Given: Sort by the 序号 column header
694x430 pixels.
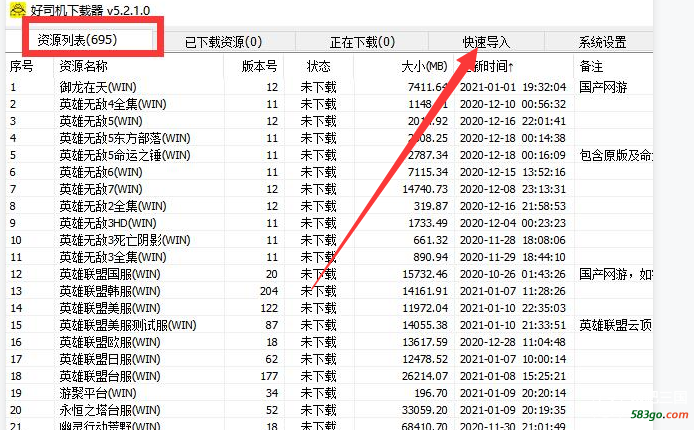Looking at the screenshot, I should (x=21, y=66).
